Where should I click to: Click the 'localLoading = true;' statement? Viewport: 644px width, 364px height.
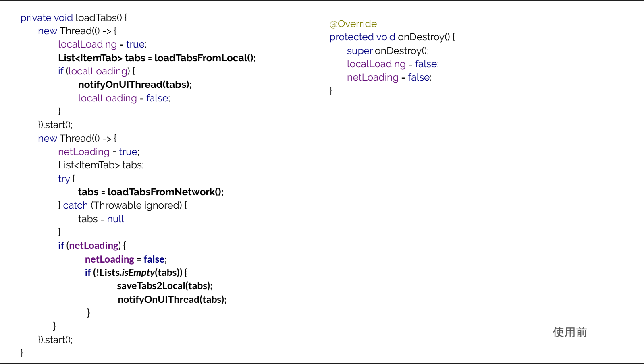click(x=102, y=44)
